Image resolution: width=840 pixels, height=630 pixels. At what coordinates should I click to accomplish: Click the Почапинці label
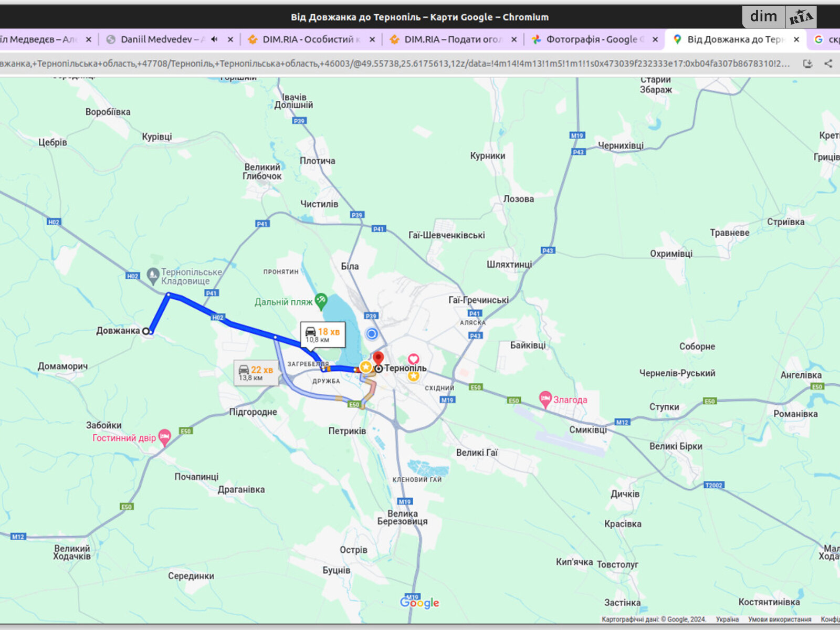click(196, 477)
